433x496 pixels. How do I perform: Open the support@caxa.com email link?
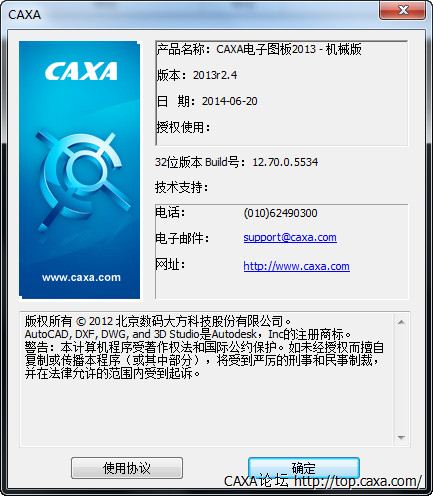290,237
